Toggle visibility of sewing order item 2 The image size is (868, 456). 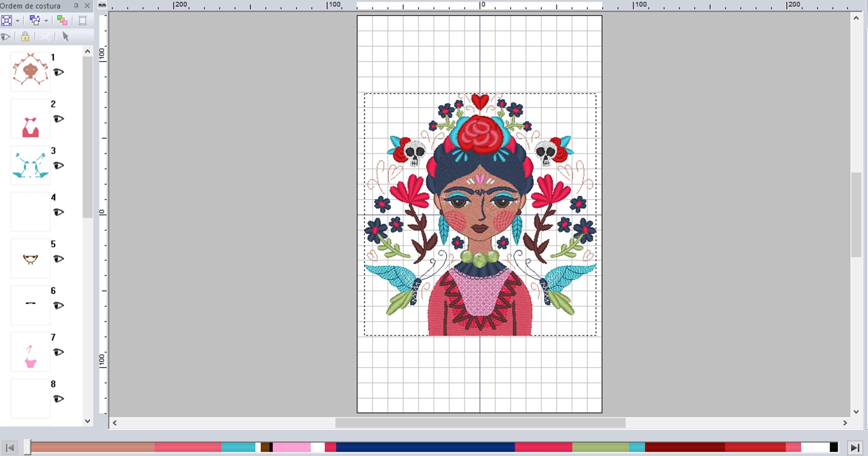59,118
